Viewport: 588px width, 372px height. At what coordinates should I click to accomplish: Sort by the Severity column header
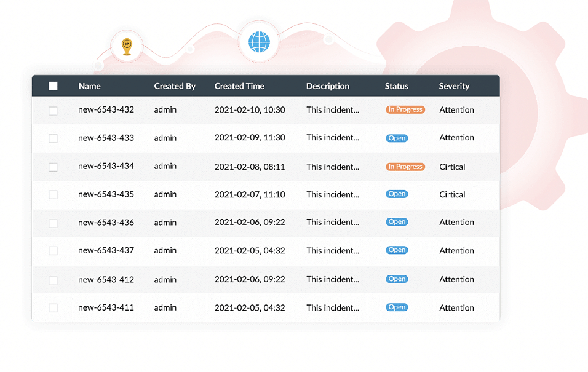(x=454, y=86)
